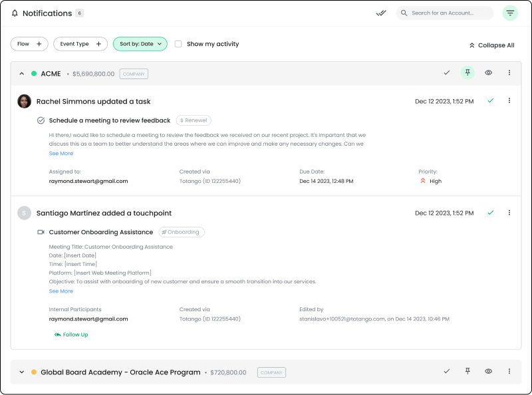Click Follow Up on the touchpoint

pyautogui.click(x=71, y=334)
